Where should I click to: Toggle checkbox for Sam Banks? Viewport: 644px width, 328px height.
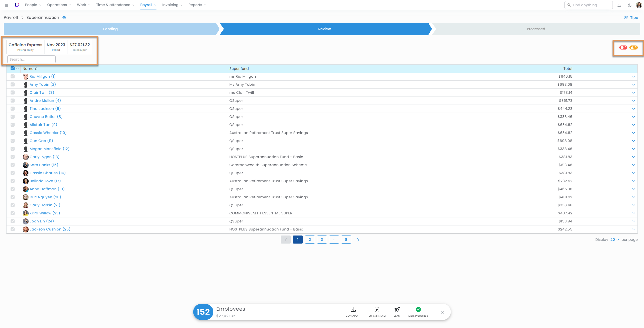click(x=13, y=165)
